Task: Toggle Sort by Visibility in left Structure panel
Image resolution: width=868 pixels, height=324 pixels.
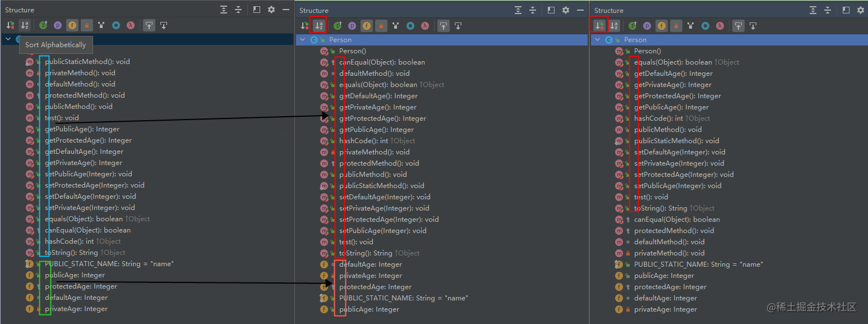Action: click(10, 25)
